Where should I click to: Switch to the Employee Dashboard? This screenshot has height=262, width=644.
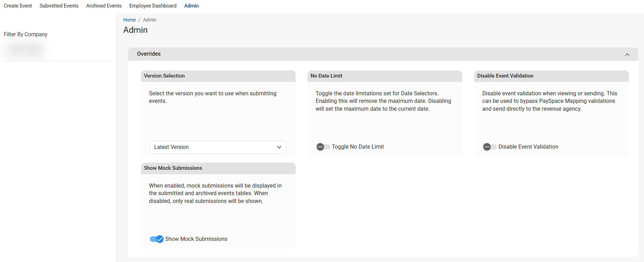153,6
